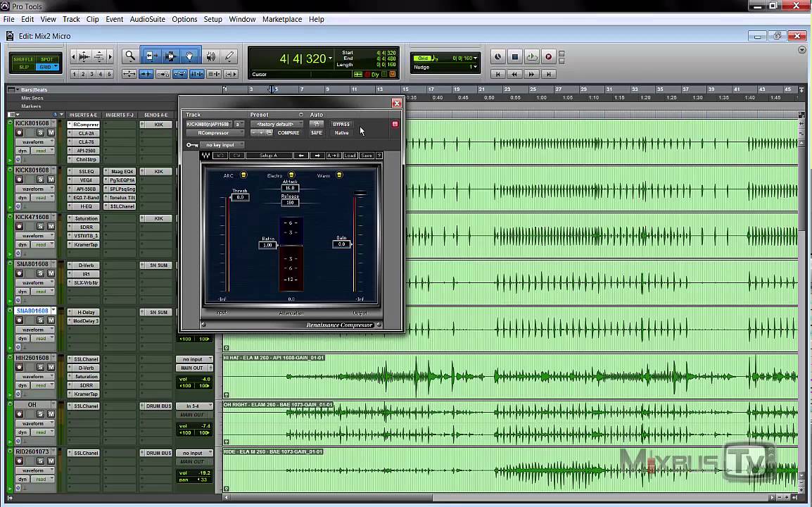Select the Grabber hand tool
Screen dimensions: 812x507
(x=189, y=56)
